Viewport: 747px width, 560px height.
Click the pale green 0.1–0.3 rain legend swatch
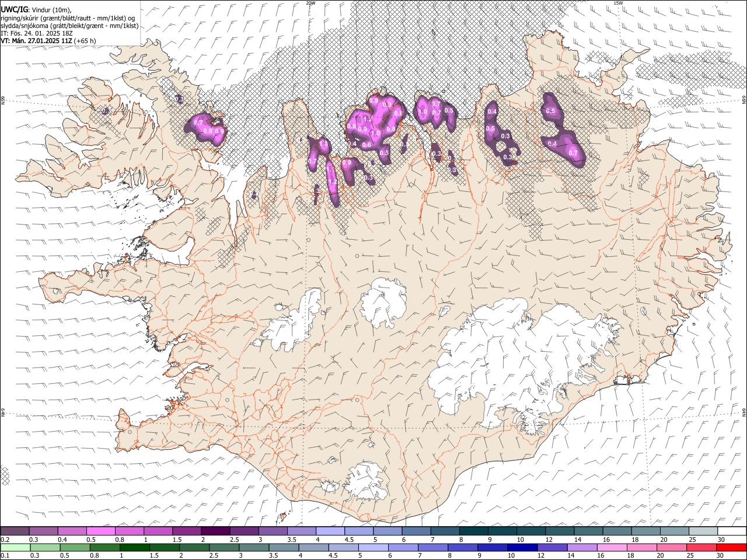click(15, 547)
